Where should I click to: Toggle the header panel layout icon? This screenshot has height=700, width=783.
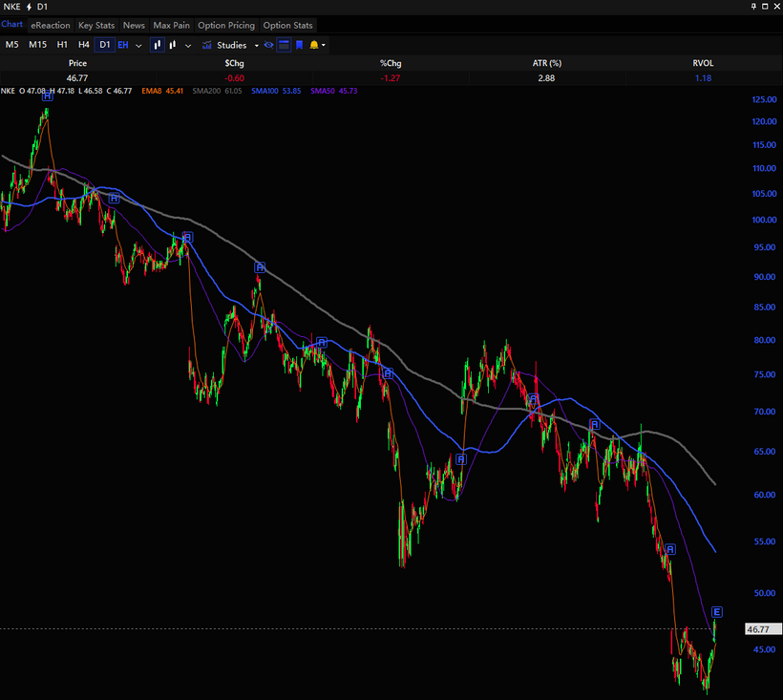pos(284,45)
